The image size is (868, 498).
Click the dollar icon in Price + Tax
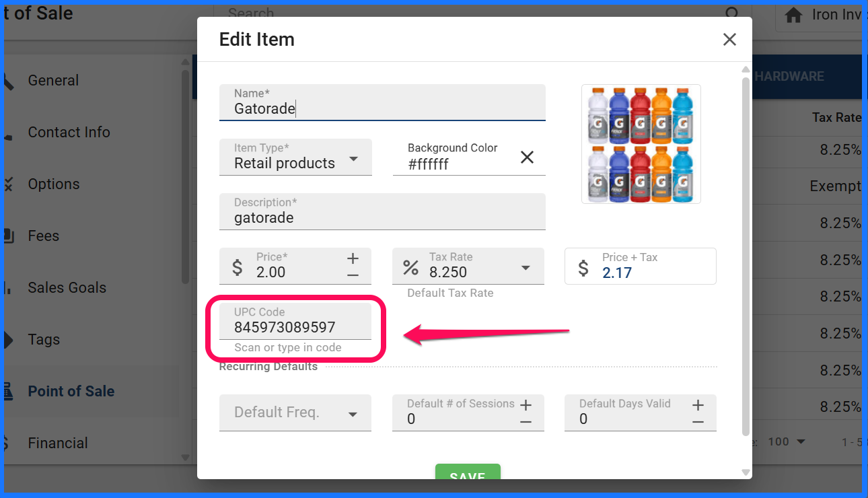pos(583,268)
